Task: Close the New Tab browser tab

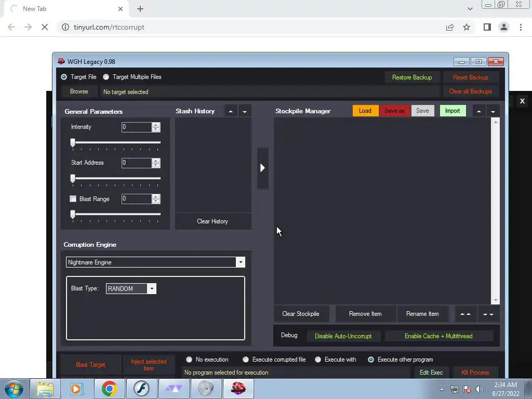Action: pyautogui.click(x=121, y=9)
